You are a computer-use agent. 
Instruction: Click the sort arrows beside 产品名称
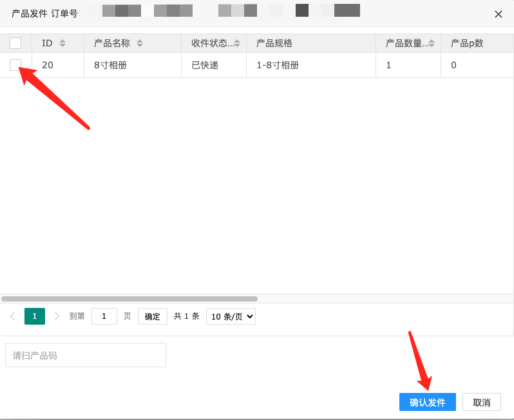pos(140,43)
